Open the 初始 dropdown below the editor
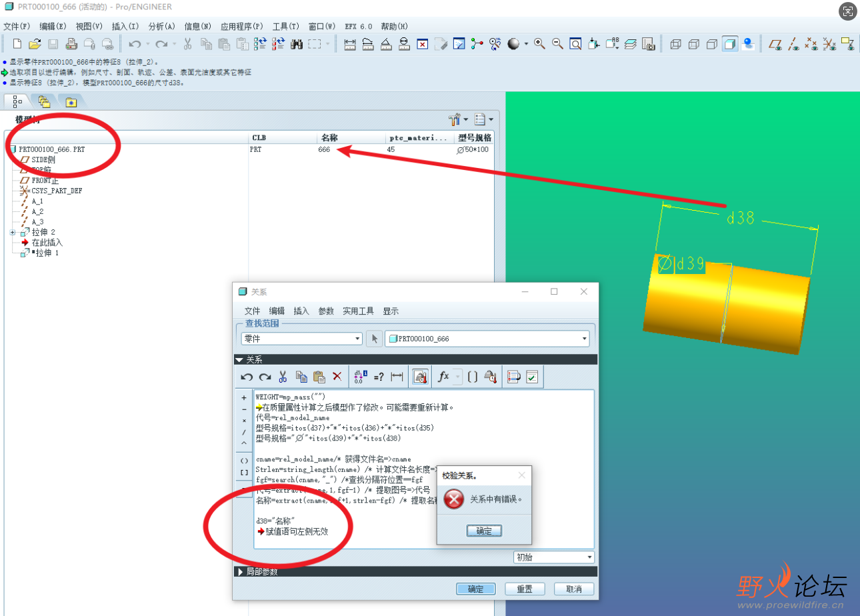860x616 pixels. (x=554, y=557)
